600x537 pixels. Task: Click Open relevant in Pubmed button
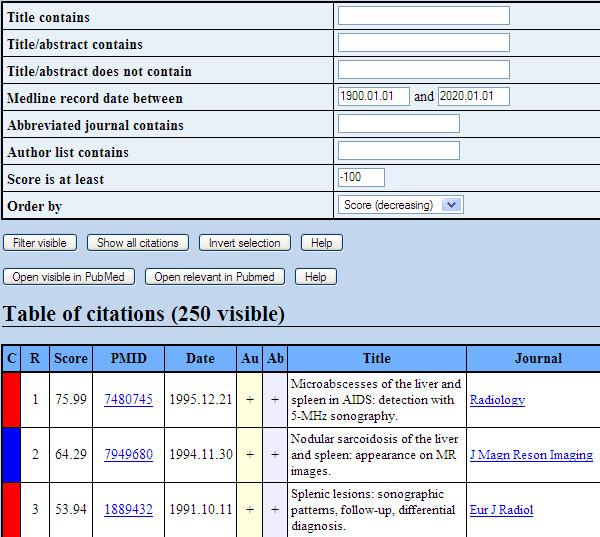216,277
